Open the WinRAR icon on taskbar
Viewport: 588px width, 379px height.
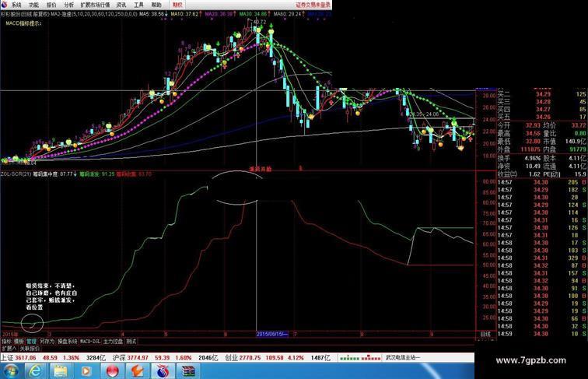[x=189, y=370]
